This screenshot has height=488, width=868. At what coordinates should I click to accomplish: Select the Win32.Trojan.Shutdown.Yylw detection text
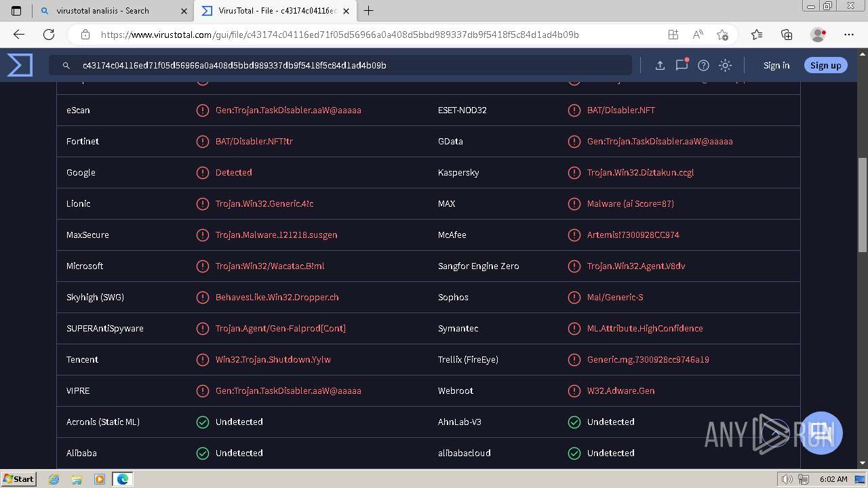point(273,359)
